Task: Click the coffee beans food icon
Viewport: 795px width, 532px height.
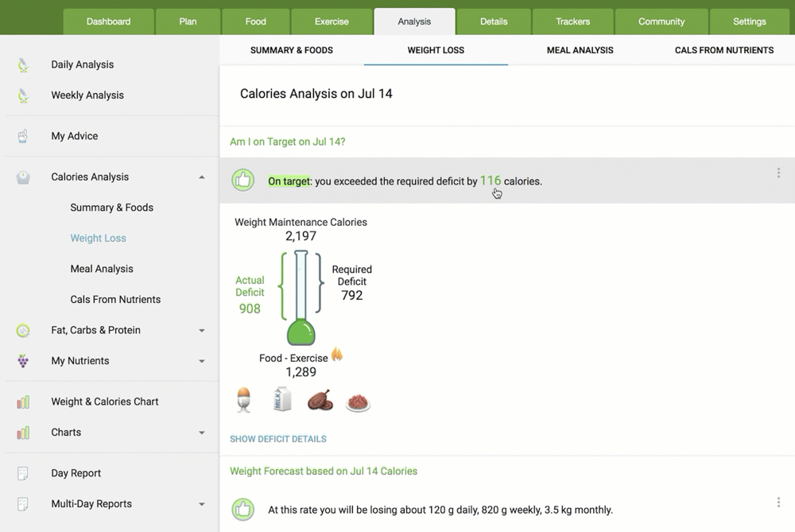Action: click(x=320, y=400)
